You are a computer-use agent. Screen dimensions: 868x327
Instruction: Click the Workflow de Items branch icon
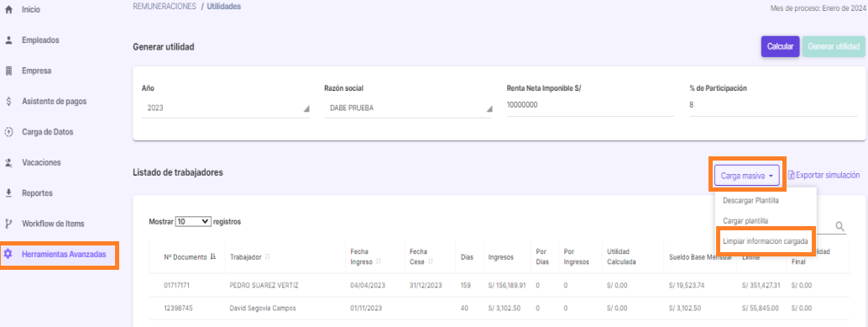pos(8,224)
